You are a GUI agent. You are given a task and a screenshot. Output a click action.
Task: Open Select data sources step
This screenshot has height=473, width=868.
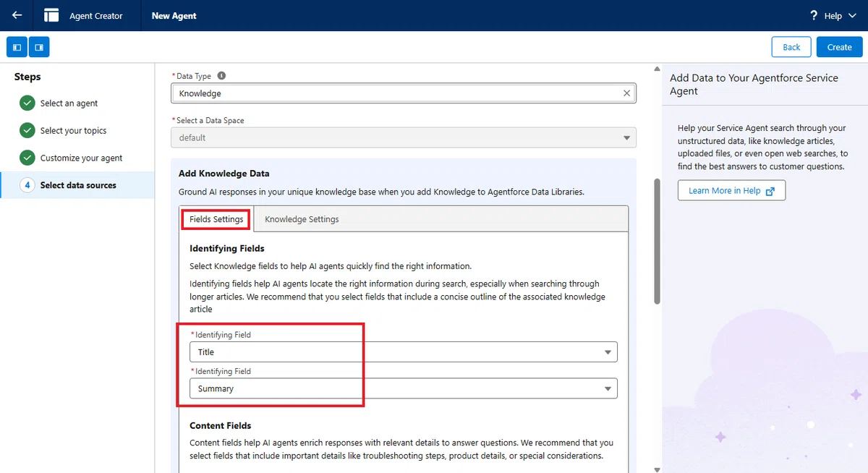tap(78, 185)
